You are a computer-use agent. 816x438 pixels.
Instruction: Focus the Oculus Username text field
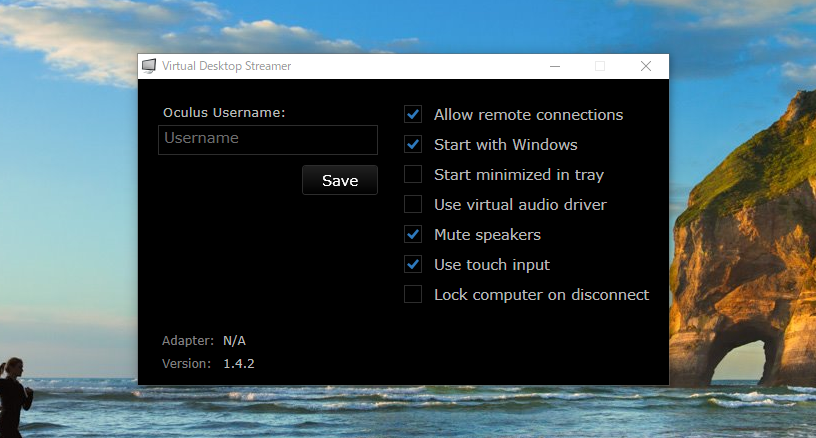268,139
